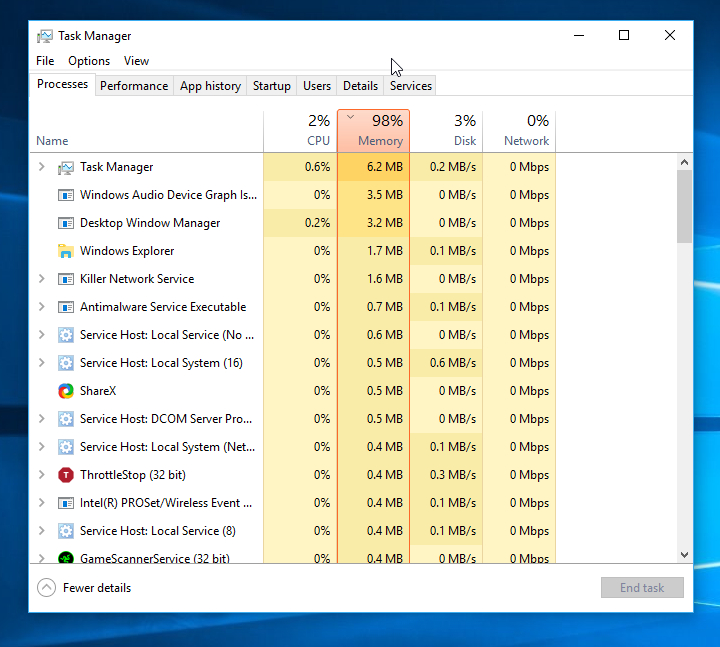This screenshot has width=720, height=647.
Task: Click the 0.6 MB/s disk value
Action: tap(453, 363)
